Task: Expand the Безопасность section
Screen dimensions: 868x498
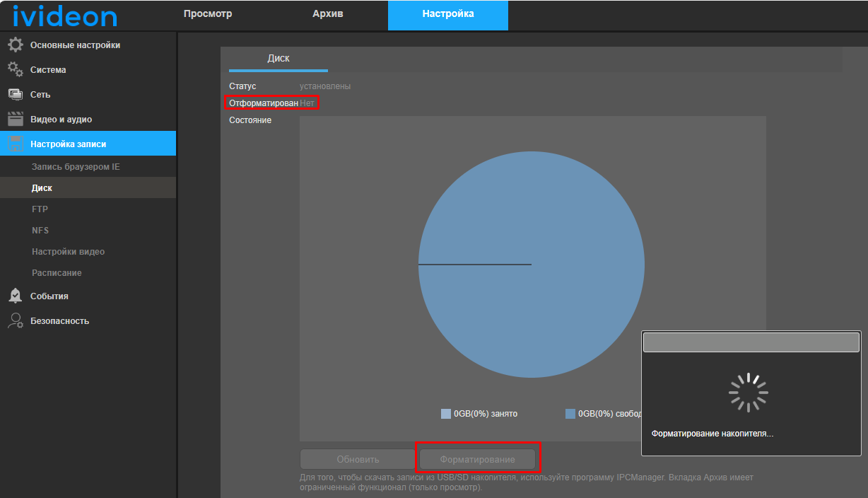Action: pos(88,321)
